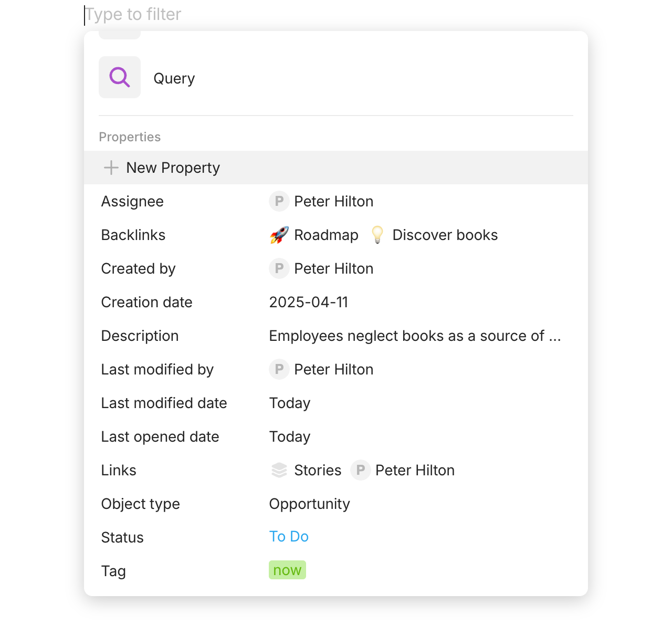Select the Last modified by property

[157, 370]
